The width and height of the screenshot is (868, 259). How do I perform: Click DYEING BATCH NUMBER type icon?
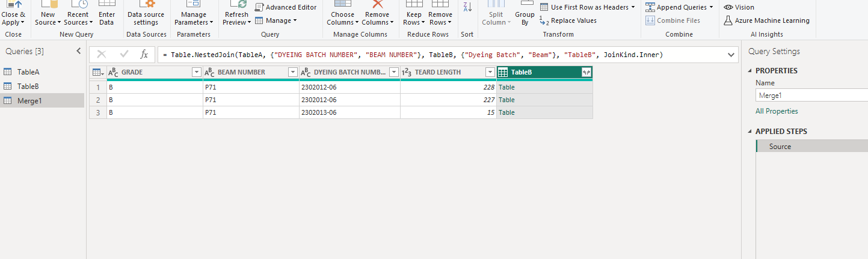(306, 72)
